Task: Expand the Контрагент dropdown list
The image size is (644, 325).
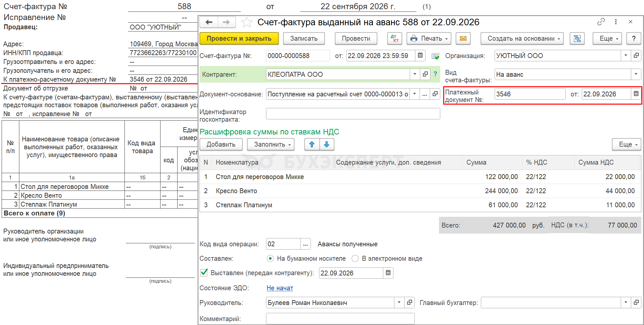Action: [415, 74]
